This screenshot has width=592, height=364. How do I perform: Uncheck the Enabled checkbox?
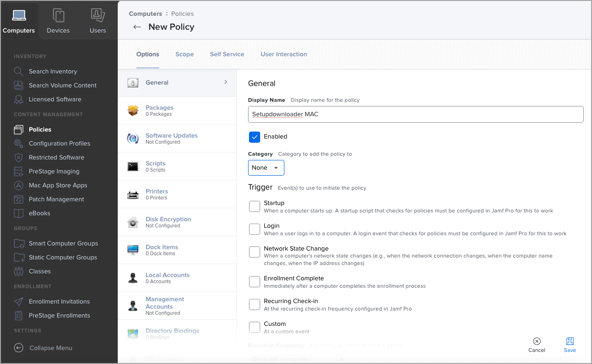tap(255, 137)
